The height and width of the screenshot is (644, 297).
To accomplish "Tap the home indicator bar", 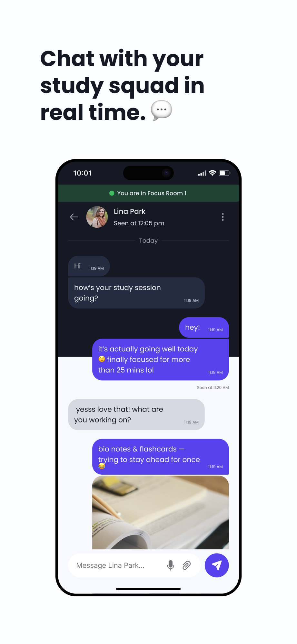I will pyautogui.click(x=148, y=589).
